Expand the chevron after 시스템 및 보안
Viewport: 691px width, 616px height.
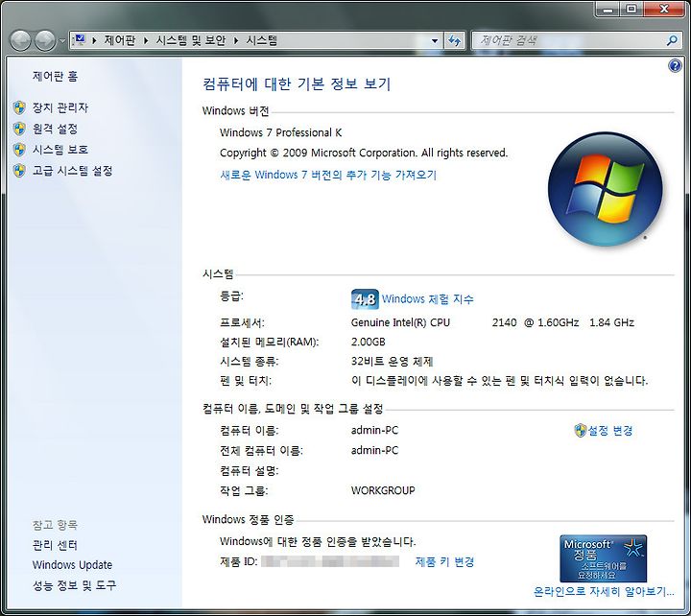coord(236,40)
